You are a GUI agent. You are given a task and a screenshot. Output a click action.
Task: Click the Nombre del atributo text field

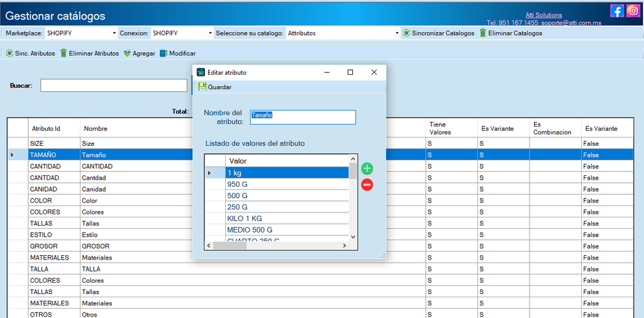pos(303,117)
